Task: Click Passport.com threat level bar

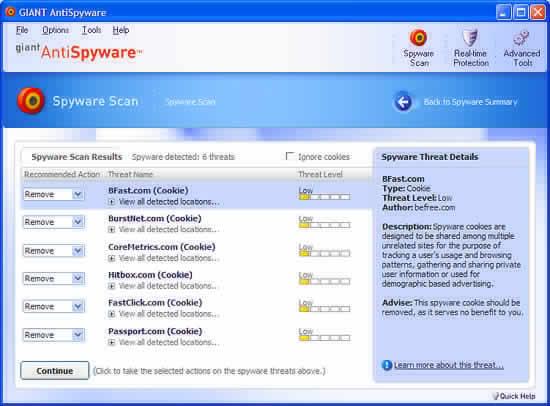Action: click(324, 338)
